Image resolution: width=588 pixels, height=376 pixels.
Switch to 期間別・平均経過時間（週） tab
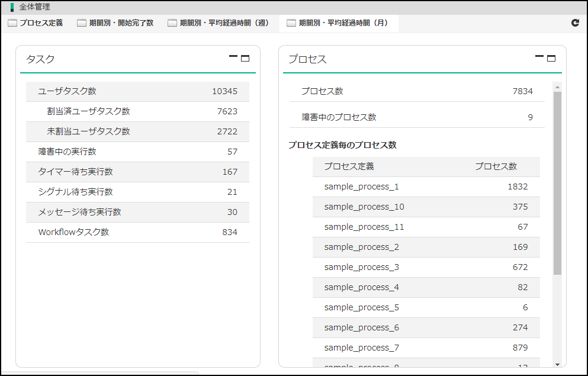224,23
